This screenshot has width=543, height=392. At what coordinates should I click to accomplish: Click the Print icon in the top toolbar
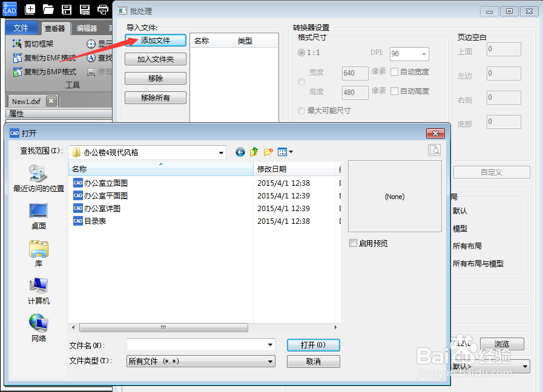[103, 10]
